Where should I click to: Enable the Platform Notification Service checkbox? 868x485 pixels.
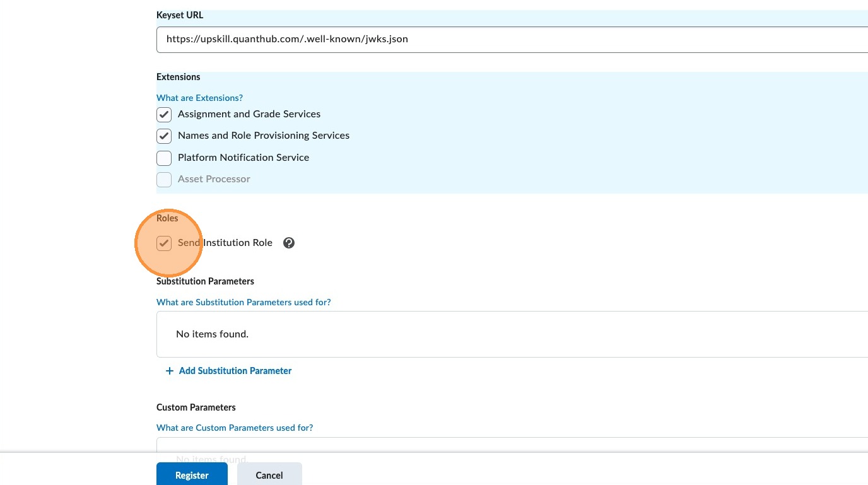point(164,158)
